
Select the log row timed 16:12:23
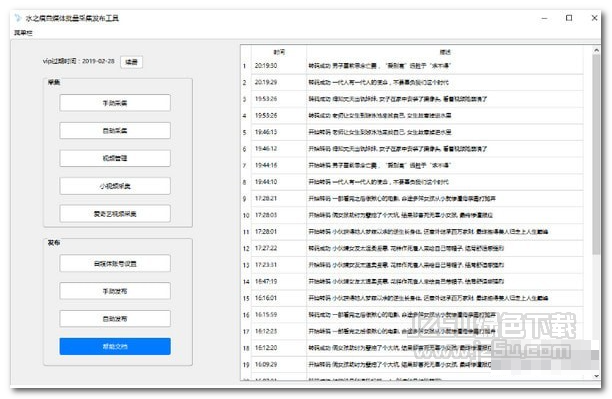coord(412,331)
